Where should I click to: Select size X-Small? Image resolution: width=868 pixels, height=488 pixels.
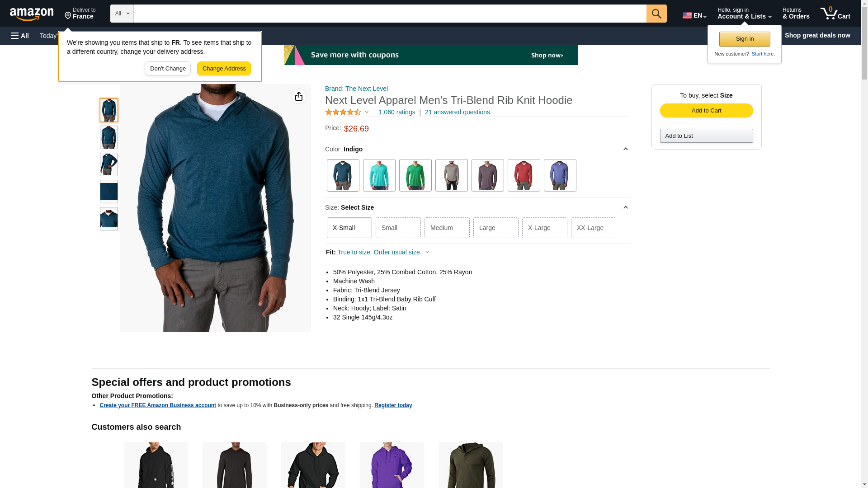click(x=349, y=228)
